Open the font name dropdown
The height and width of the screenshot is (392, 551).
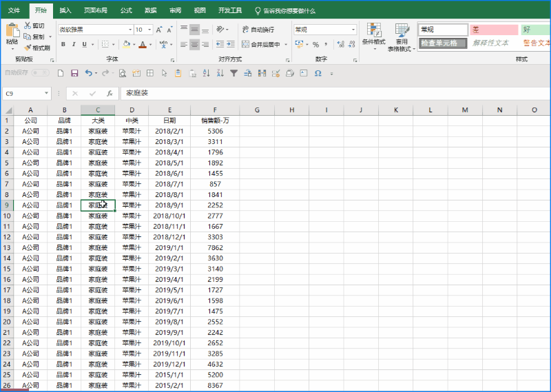pos(130,30)
